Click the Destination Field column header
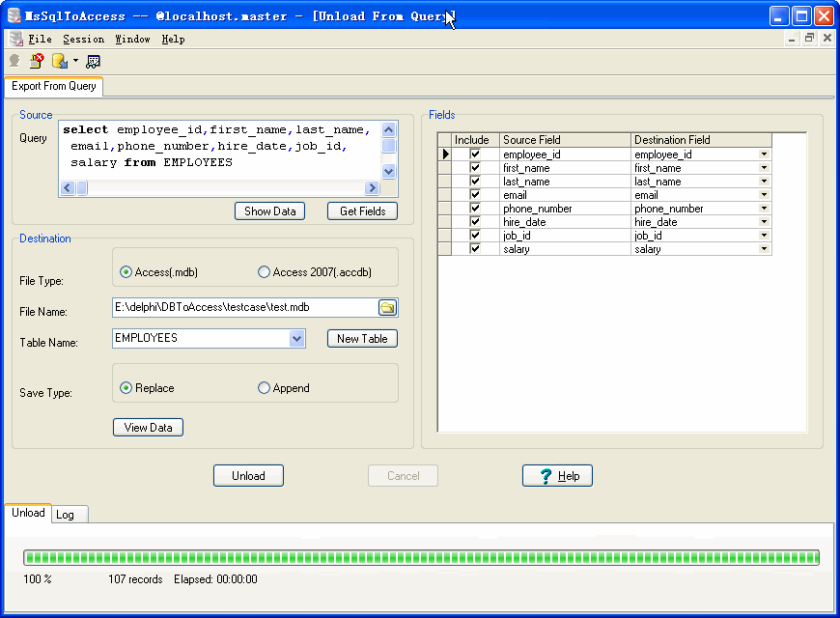The width and height of the screenshot is (840, 618). point(701,140)
